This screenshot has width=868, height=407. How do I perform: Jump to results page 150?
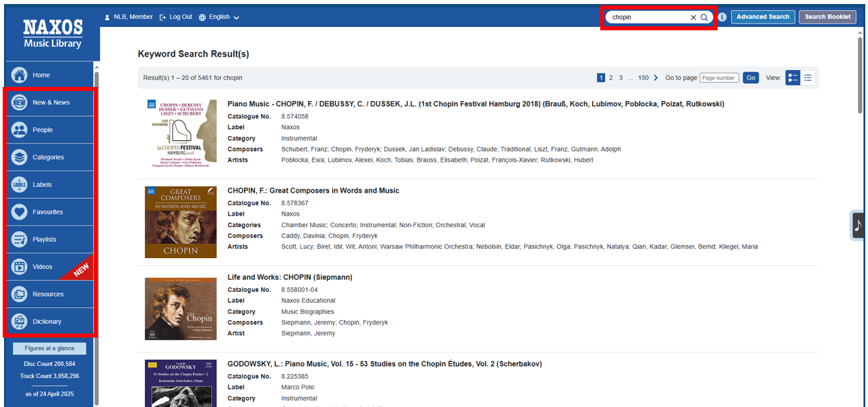(x=643, y=78)
